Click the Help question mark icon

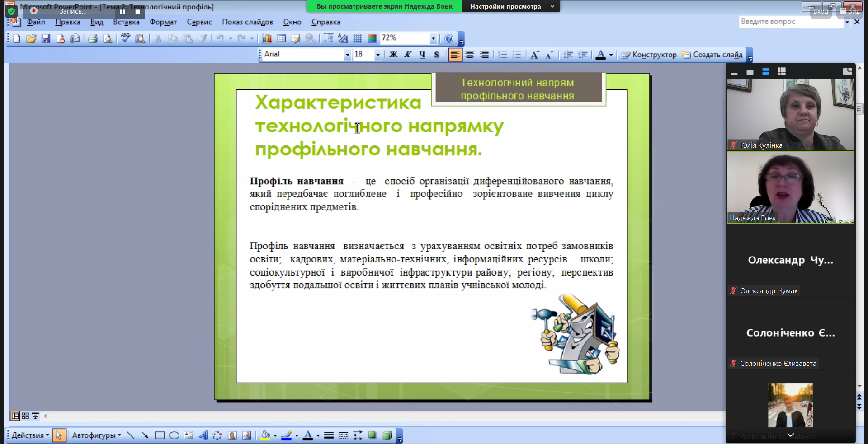tap(448, 38)
